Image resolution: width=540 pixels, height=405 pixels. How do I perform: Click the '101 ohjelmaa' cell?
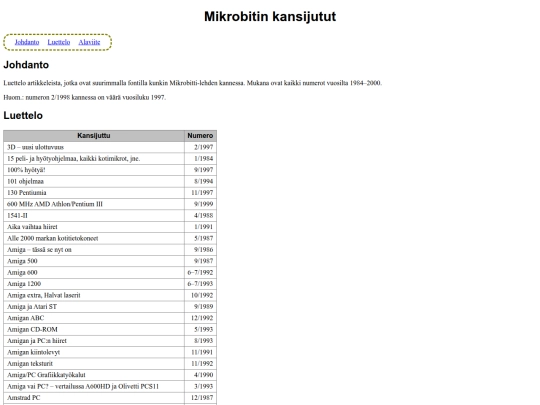[94, 181]
